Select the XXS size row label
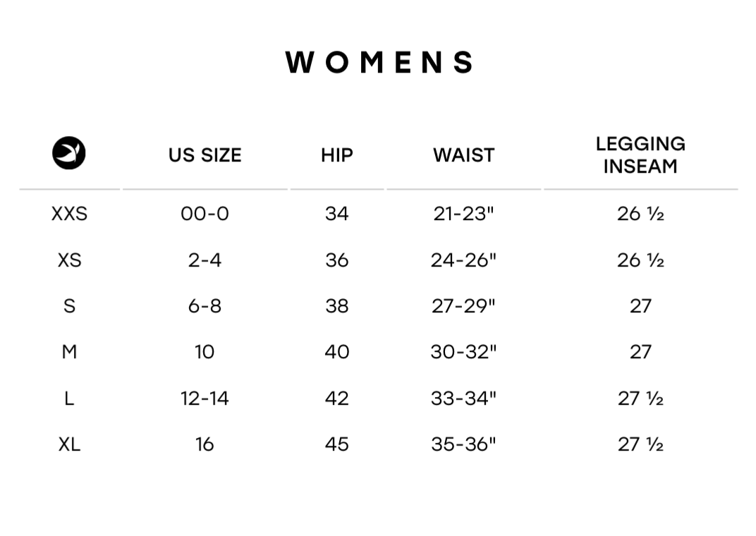The image size is (756, 536). click(69, 214)
